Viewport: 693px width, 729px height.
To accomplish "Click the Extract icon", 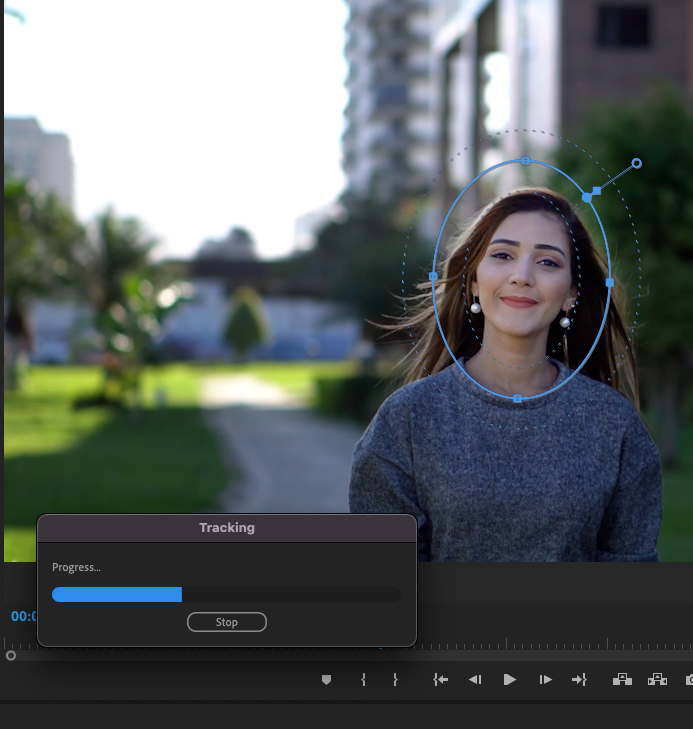I will click(x=657, y=680).
